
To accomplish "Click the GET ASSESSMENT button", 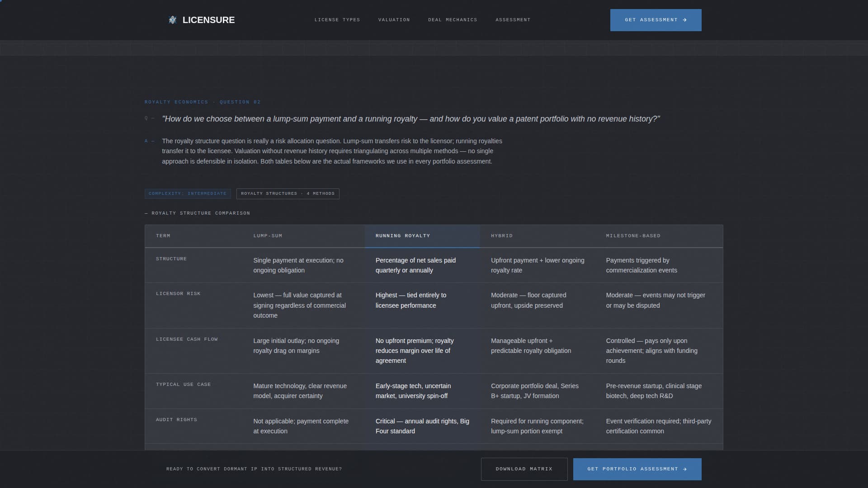I will [656, 20].
